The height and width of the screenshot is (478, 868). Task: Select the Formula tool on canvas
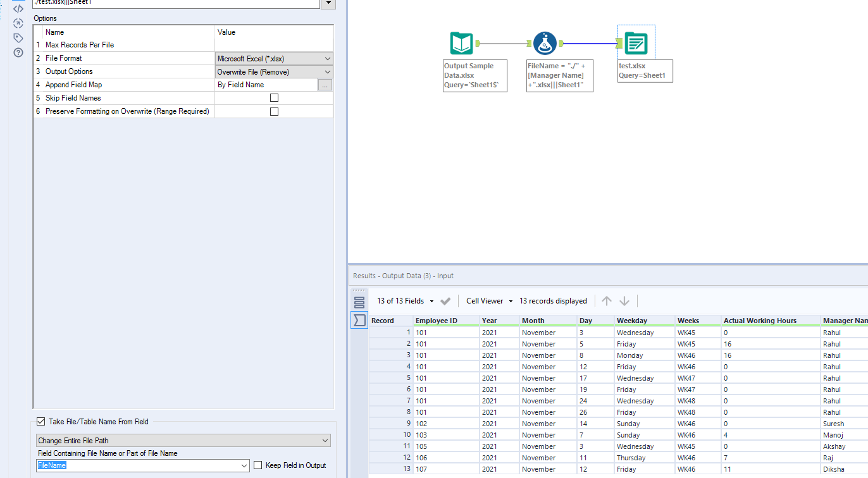545,44
